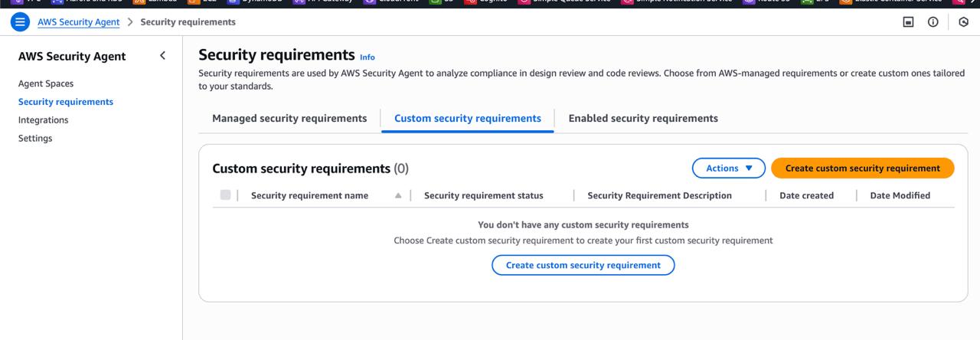Open the Enabled security requirements tab

[x=643, y=119]
